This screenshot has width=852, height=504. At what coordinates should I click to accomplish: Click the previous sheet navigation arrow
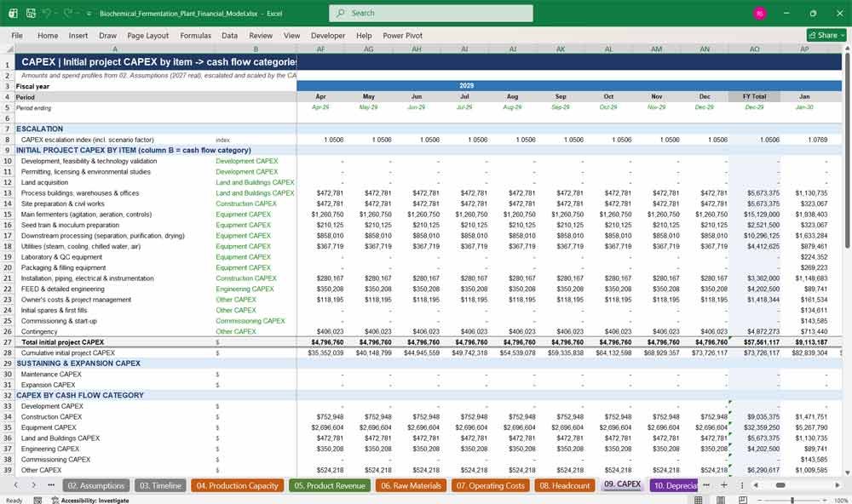coord(15,485)
